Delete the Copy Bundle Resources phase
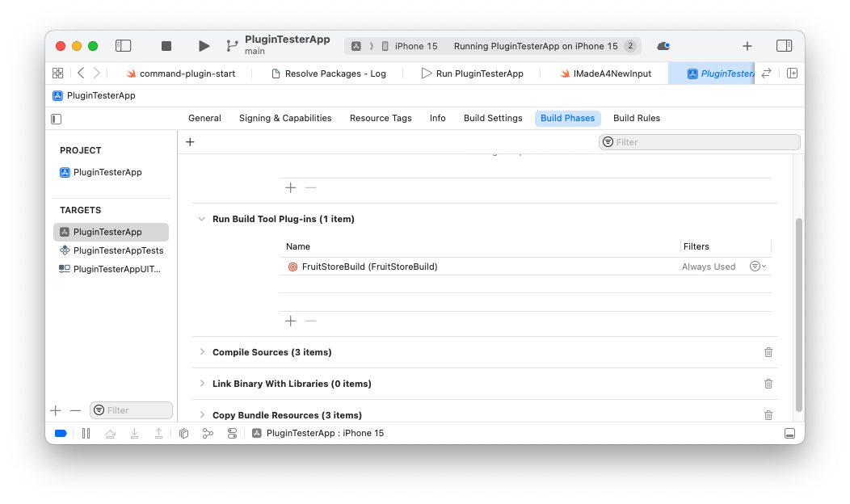850x504 pixels. pos(768,415)
